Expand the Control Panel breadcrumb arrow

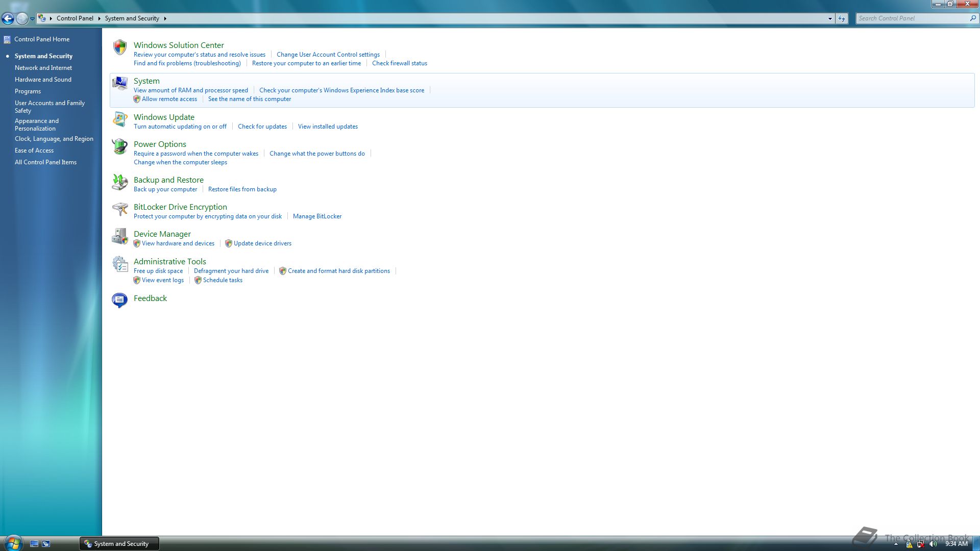(x=99, y=18)
